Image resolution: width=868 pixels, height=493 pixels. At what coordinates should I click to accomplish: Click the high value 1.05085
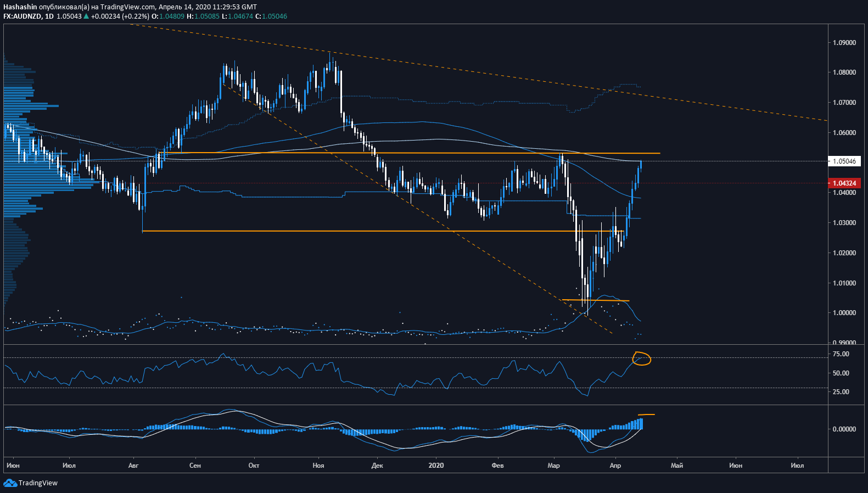coord(206,16)
